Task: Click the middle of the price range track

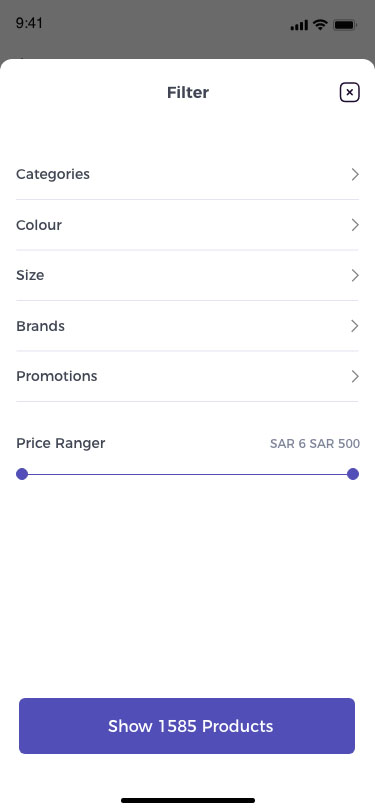Action: [x=188, y=474]
